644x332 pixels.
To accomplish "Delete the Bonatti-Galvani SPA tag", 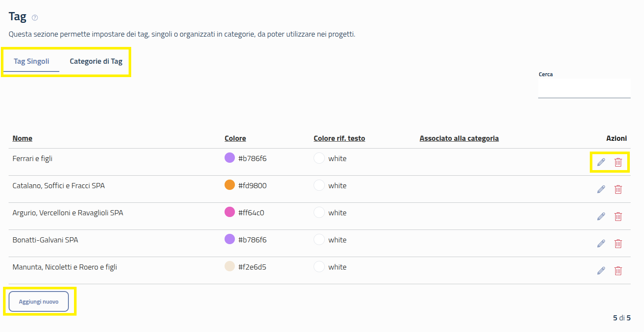I will tap(618, 243).
